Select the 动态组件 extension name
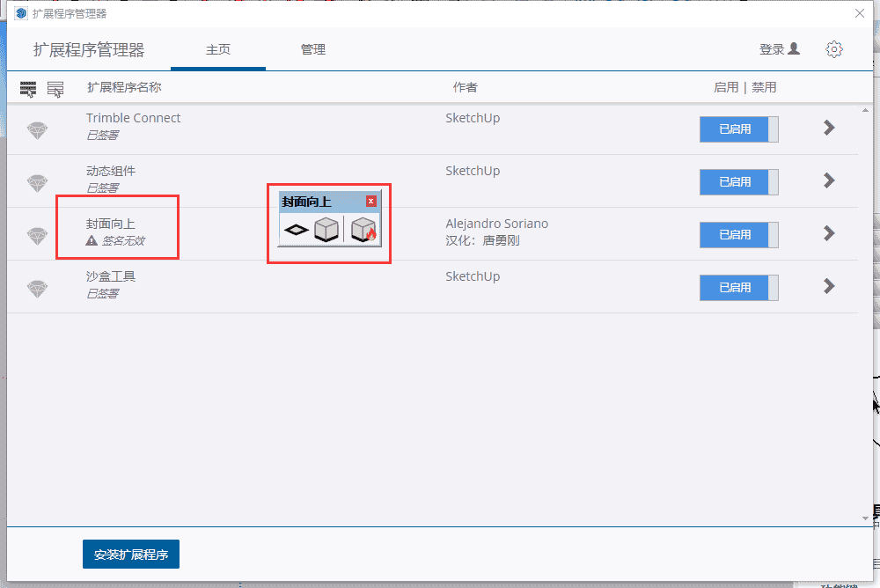Viewport: 880px width, 588px height. (111, 171)
